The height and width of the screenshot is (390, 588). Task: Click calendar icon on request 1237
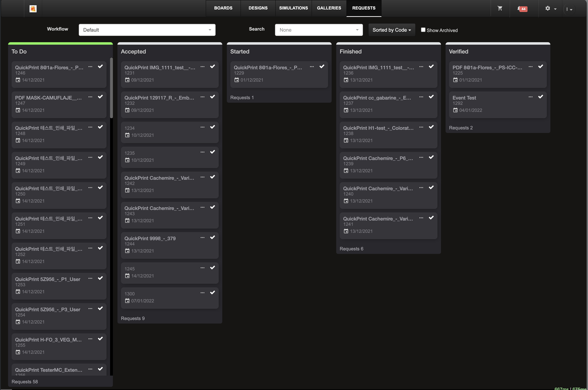click(x=346, y=110)
